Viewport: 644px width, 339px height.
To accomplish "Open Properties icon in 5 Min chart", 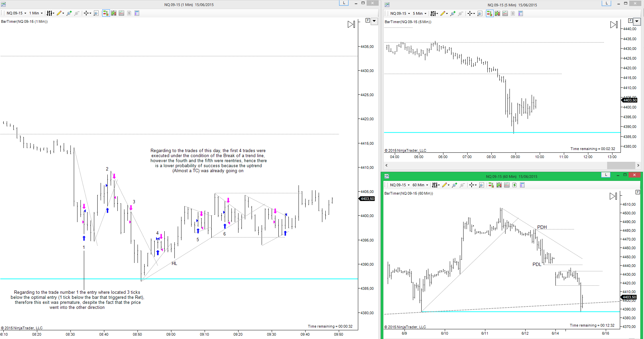I will [521, 13].
